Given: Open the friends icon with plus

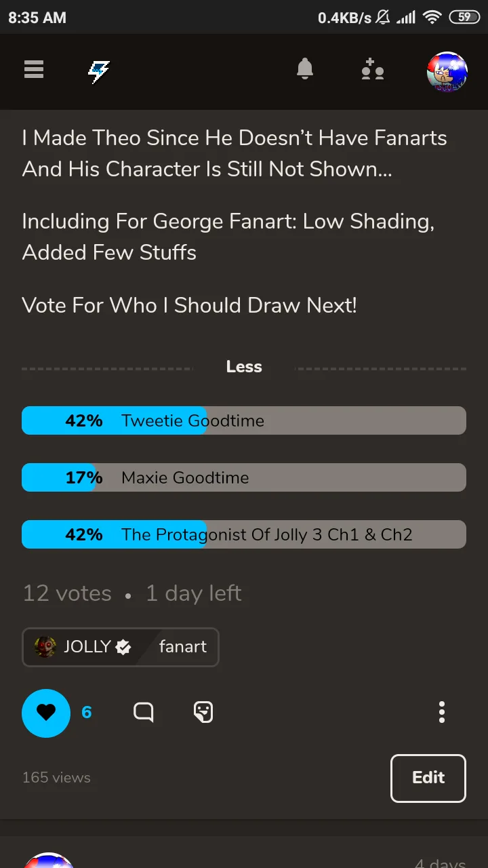Looking at the screenshot, I should tap(373, 70).
